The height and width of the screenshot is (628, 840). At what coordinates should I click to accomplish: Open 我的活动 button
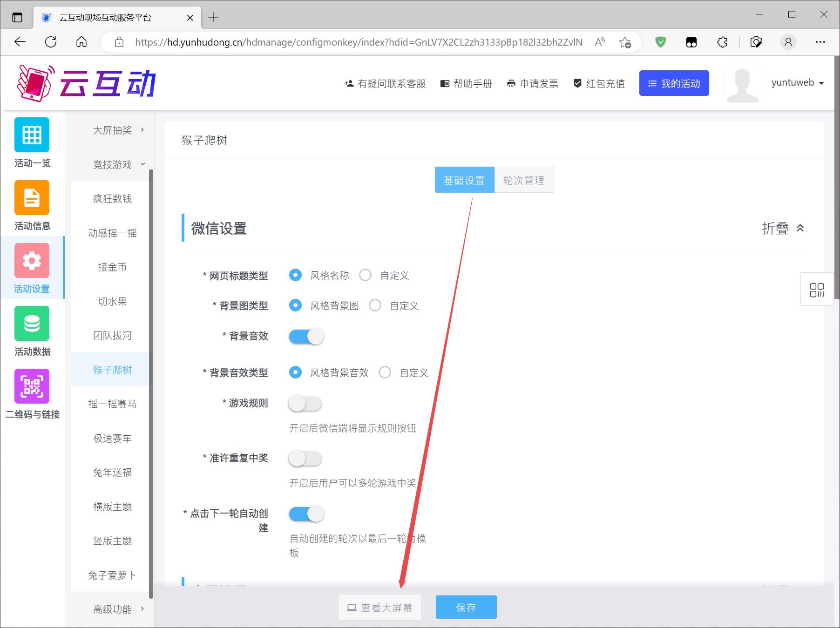[674, 83]
